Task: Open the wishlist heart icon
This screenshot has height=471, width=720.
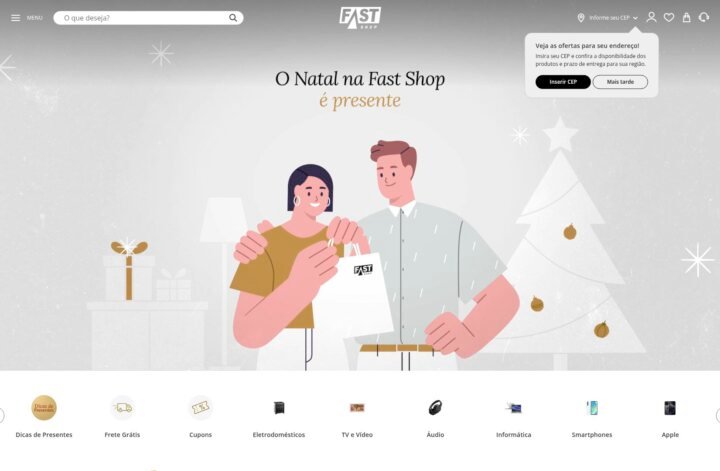Action: (669, 17)
